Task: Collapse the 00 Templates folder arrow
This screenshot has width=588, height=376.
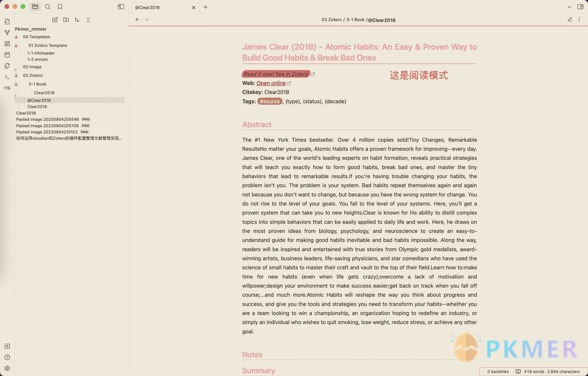Action: 16,37
